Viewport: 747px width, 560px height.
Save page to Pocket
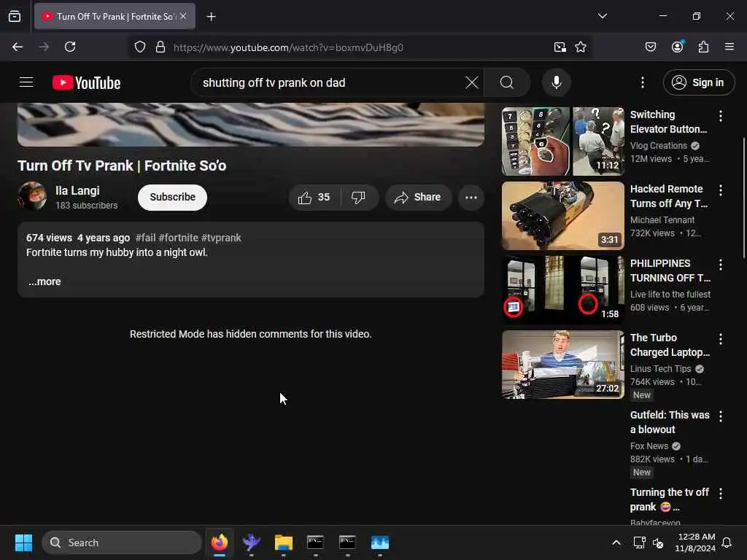[650, 47]
